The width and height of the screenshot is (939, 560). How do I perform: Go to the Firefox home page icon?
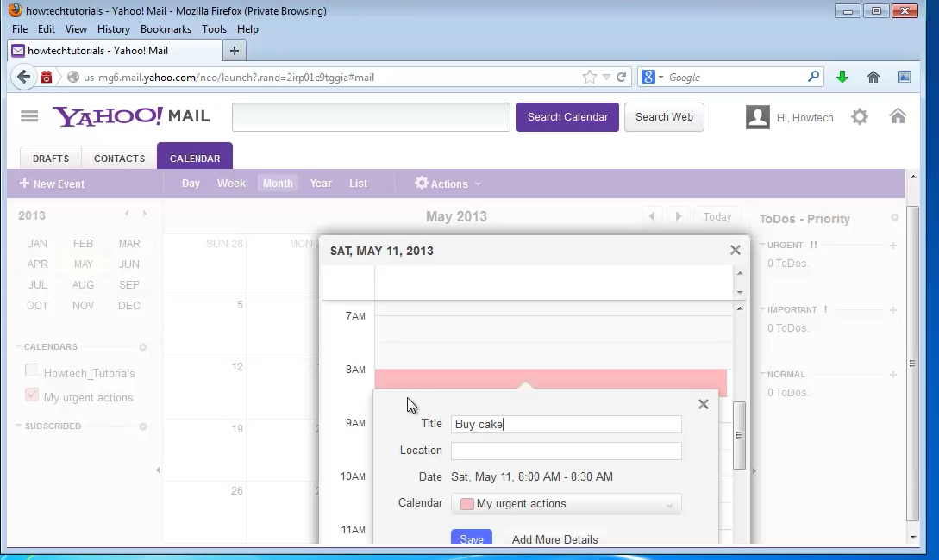(873, 78)
